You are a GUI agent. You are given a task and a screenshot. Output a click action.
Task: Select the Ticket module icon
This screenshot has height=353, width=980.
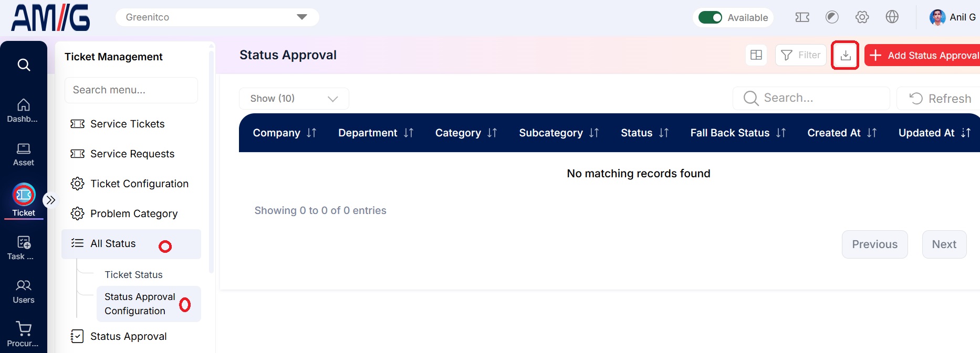pyautogui.click(x=24, y=195)
